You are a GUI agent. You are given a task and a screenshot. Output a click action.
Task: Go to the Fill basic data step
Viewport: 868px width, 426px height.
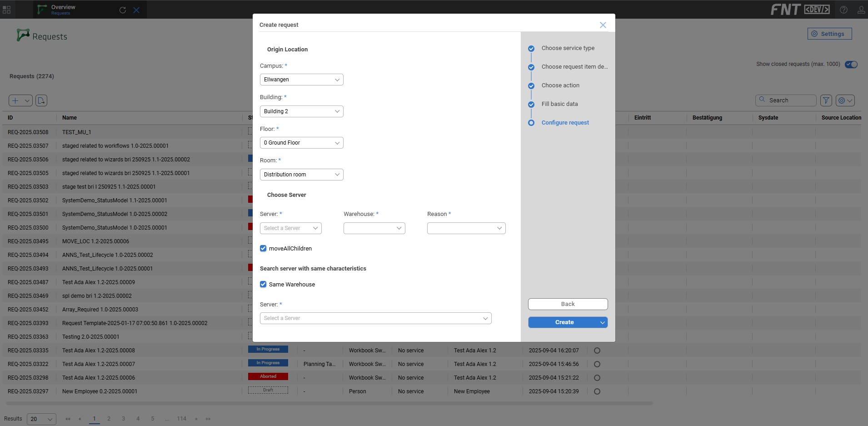pyautogui.click(x=559, y=104)
